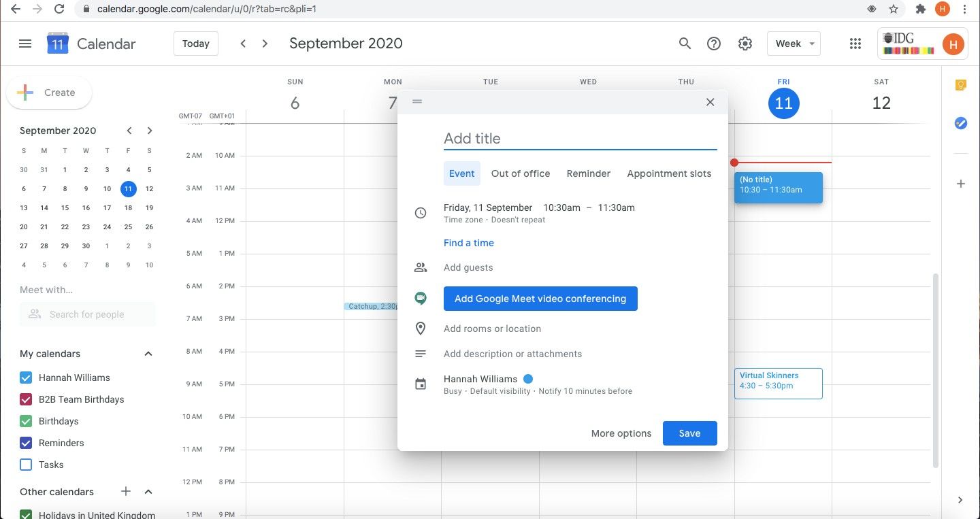Image resolution: width=980 pixels, height=519 pixels.
Task: Toggle the Reminders calendar checkbox
Action: (26, 443)
